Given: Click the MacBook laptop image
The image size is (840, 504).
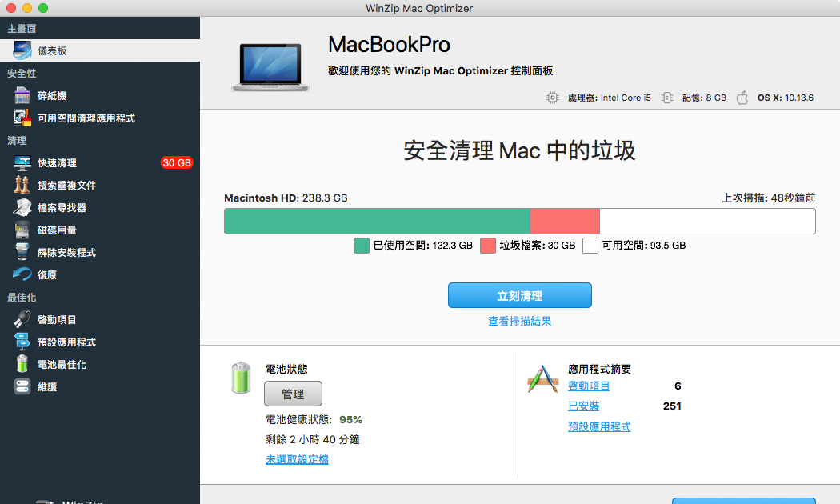Looking at the screenshot, I should tap(270, 66).
